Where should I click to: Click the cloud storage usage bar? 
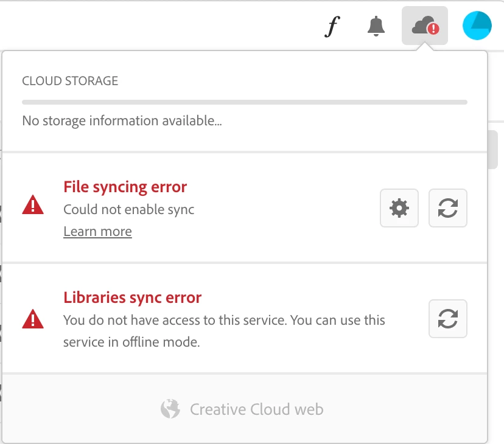[245, 102]
